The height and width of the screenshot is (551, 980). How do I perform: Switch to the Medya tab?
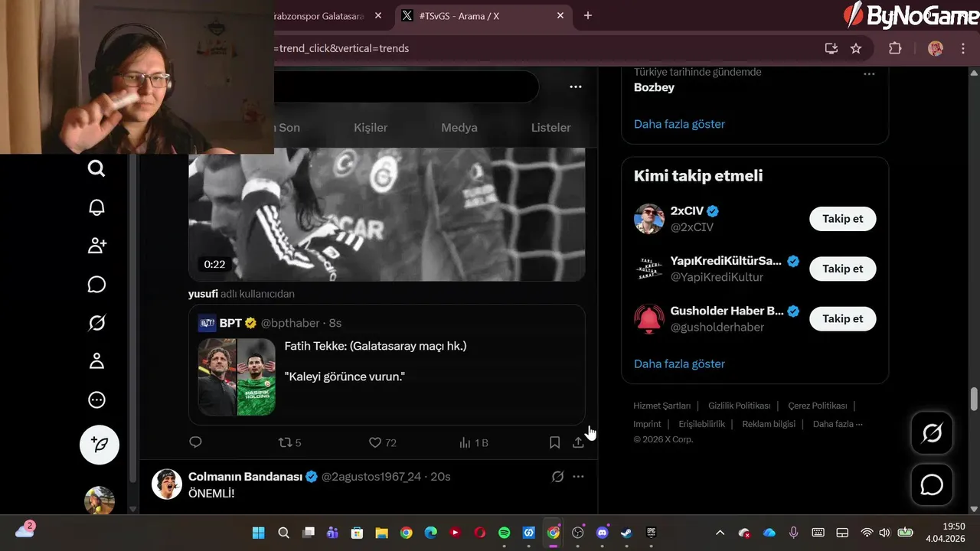point(459,128)
